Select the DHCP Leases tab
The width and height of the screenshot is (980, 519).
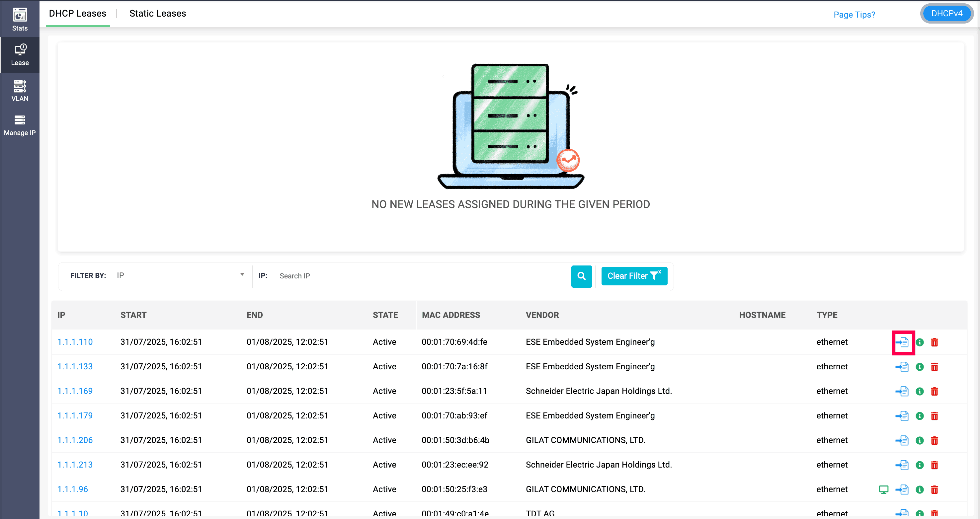78,14
